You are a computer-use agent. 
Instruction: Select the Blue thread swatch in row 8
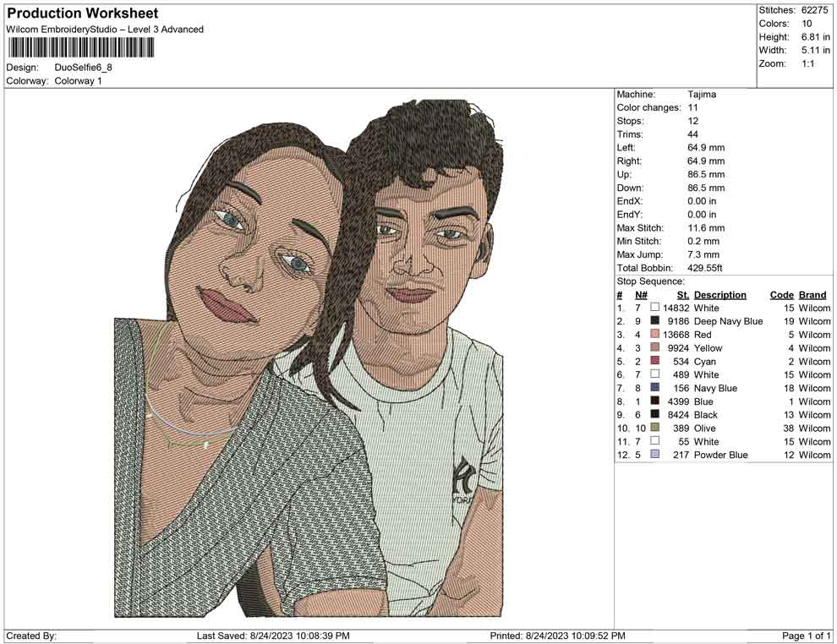[654, 401]
